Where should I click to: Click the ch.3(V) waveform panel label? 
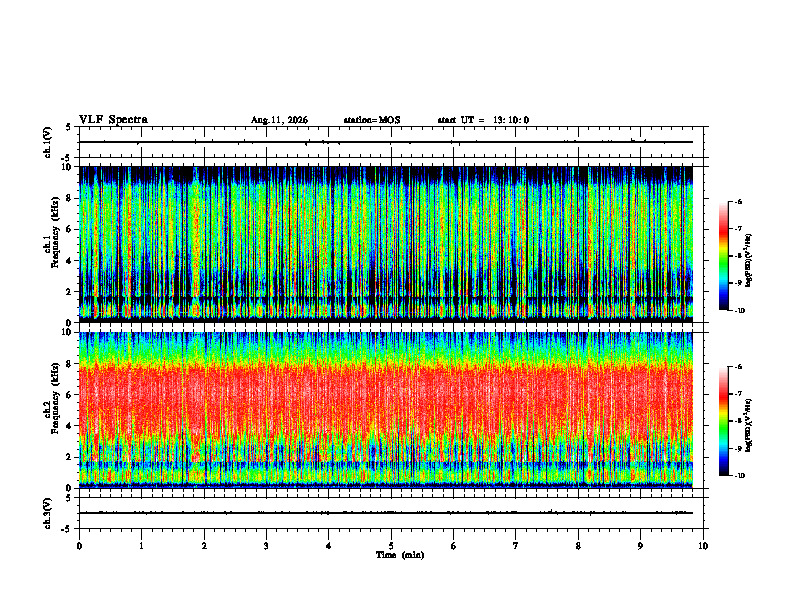click(x=47, y=513)
